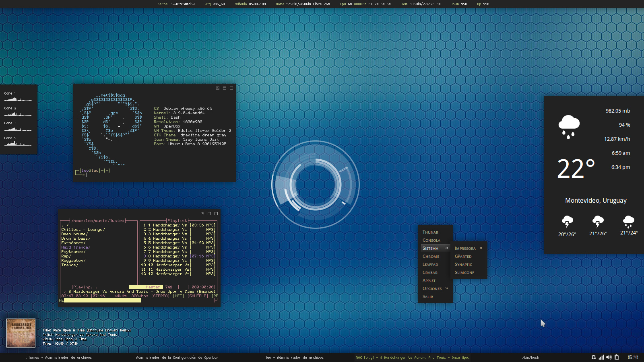This screenshot has height=362, width=644.
Task: Launch Chrome from the Openbox menu
Action: pyautogui.click(x=436, y=256)
